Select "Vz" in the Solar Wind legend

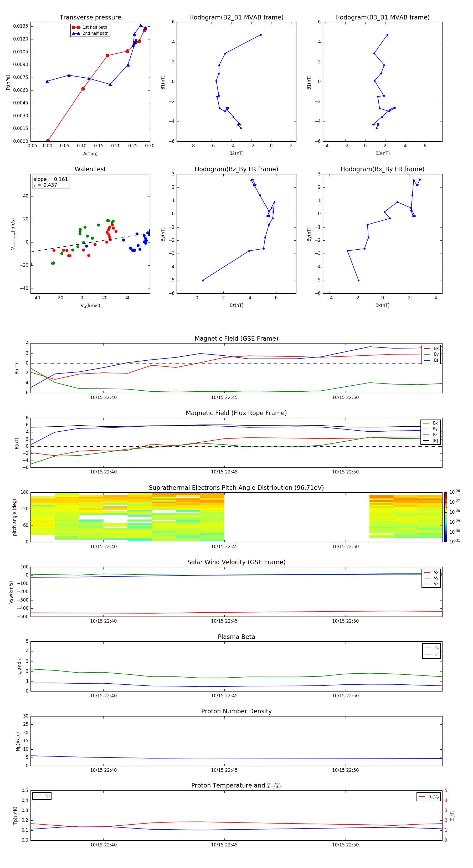[x=431, y=584]
